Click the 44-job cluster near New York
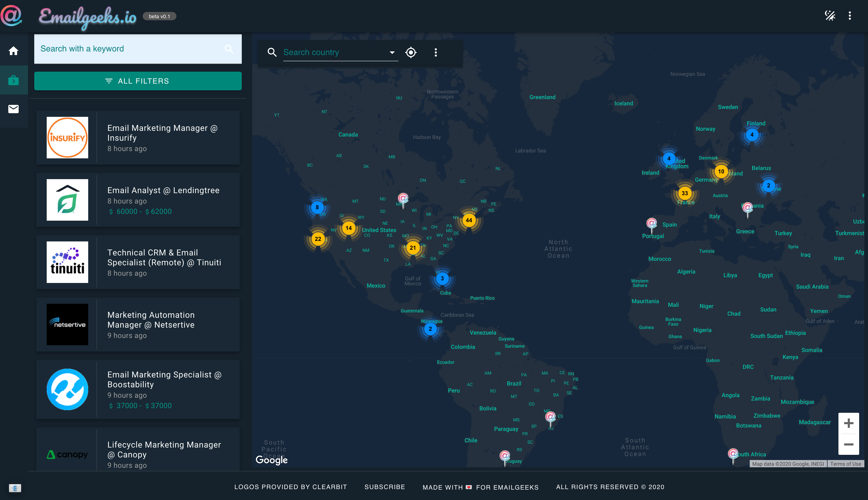 (469, 220)
